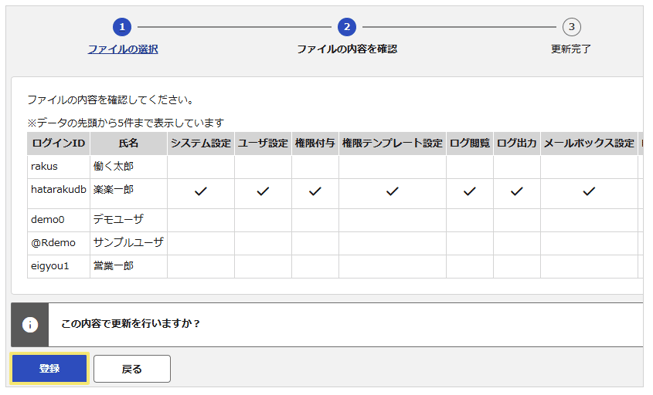Click the 権限テンプレート設定 column header

(392, 143)
